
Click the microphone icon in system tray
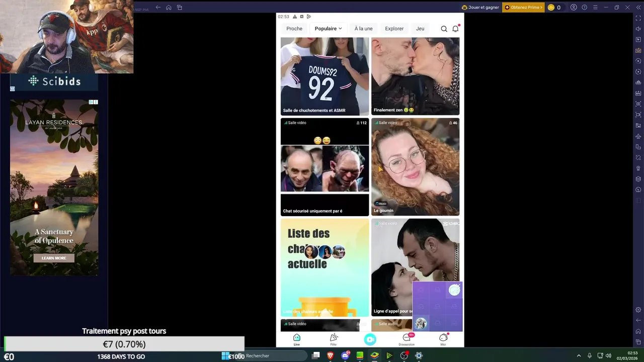click(590, 355)
